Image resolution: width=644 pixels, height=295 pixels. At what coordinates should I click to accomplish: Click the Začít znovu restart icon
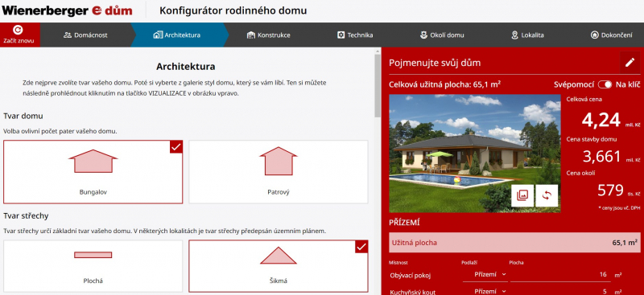18,30
